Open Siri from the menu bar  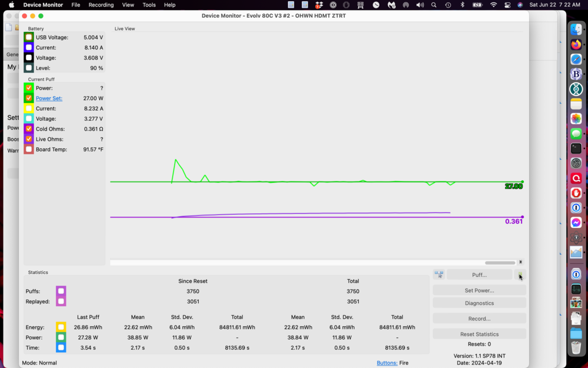tap(520, 5)
